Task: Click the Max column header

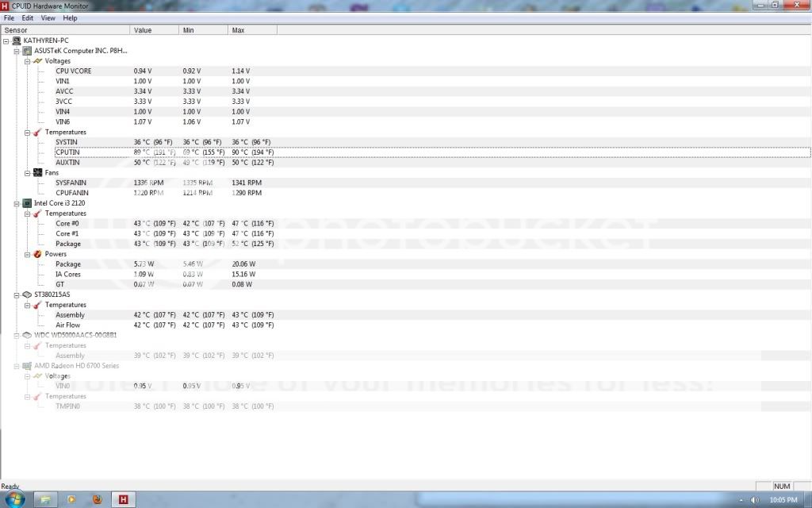Action: (x=253, y=30)
